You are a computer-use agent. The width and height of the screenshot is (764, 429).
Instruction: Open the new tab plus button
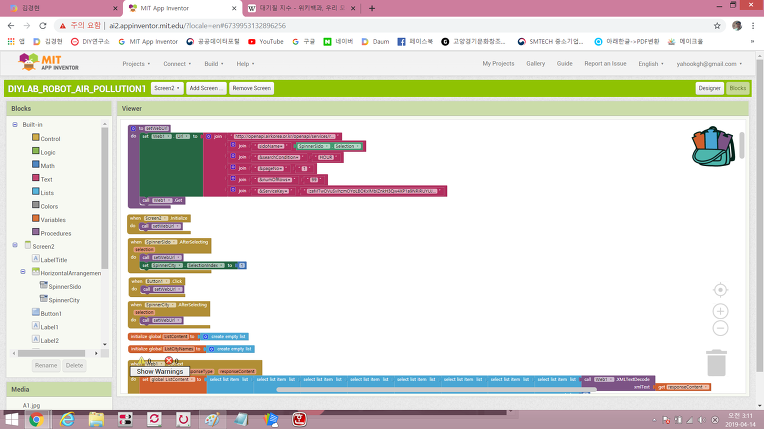click(372, 8)
